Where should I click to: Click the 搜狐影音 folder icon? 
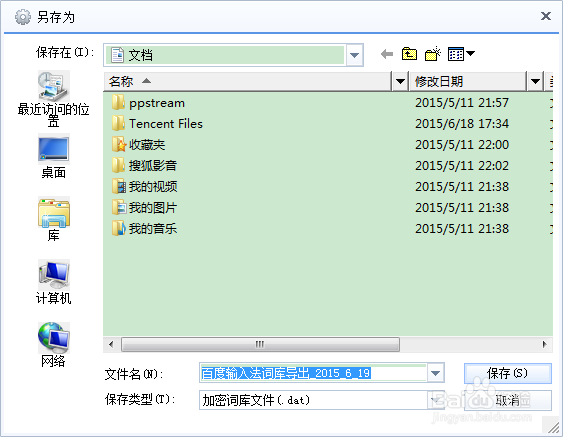point(118,165)
